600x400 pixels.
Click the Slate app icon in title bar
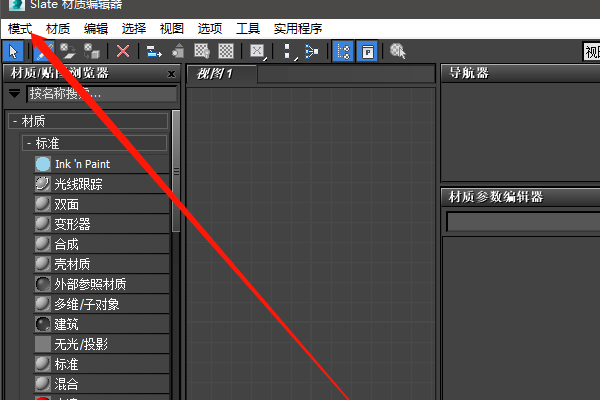(x=16, y=5)
